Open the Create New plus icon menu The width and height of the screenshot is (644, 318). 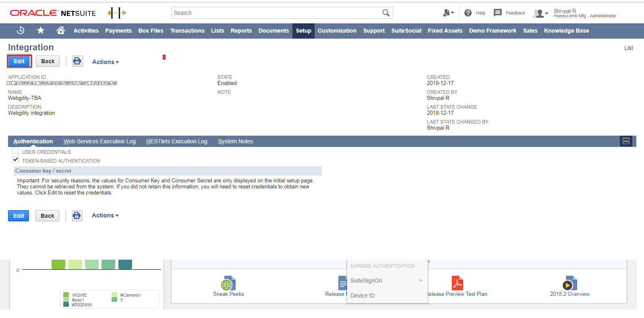[448, 13]
